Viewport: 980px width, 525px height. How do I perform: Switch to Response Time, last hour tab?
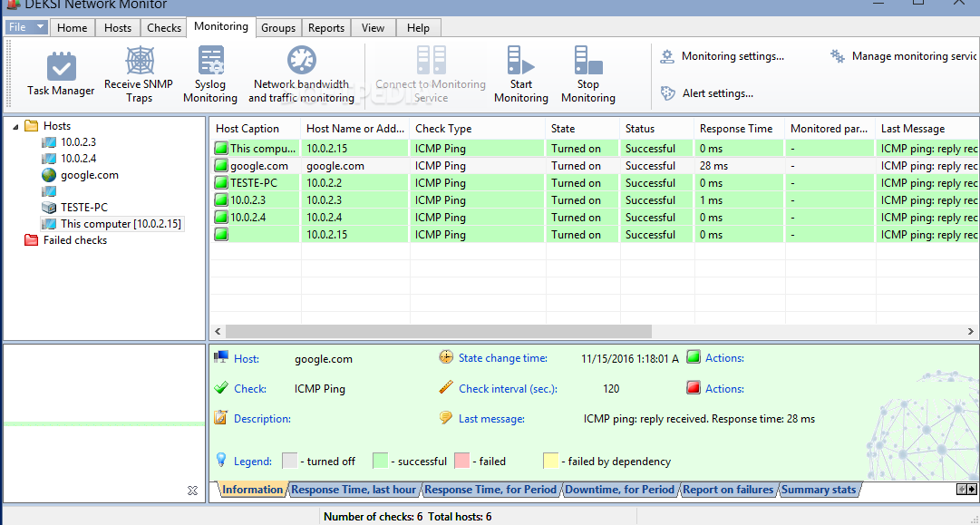click(354, 490)
